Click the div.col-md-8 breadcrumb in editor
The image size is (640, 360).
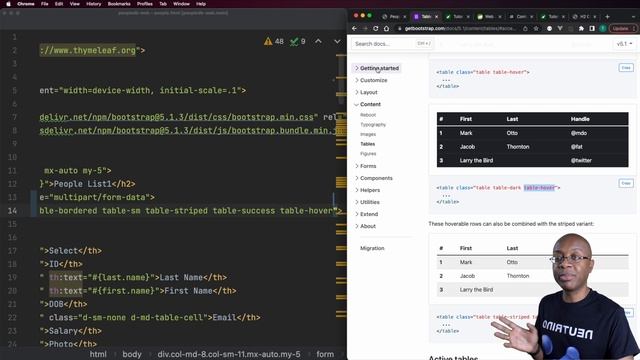(x=229, y=354)
